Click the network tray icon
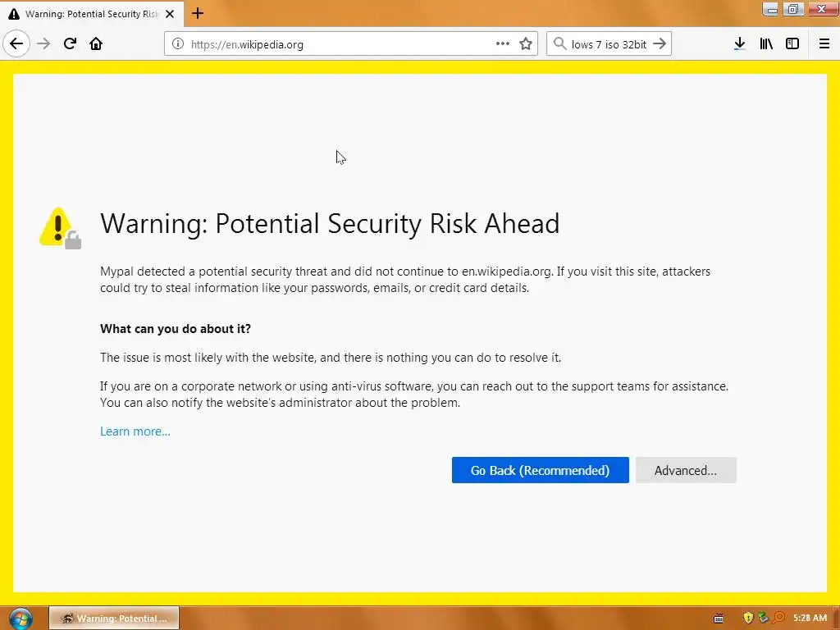This screenshot has width=840, height=630. click(x=763, y=618)
